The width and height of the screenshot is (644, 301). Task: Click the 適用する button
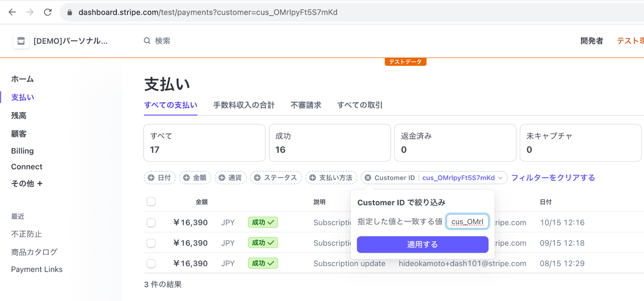(423, 244)
